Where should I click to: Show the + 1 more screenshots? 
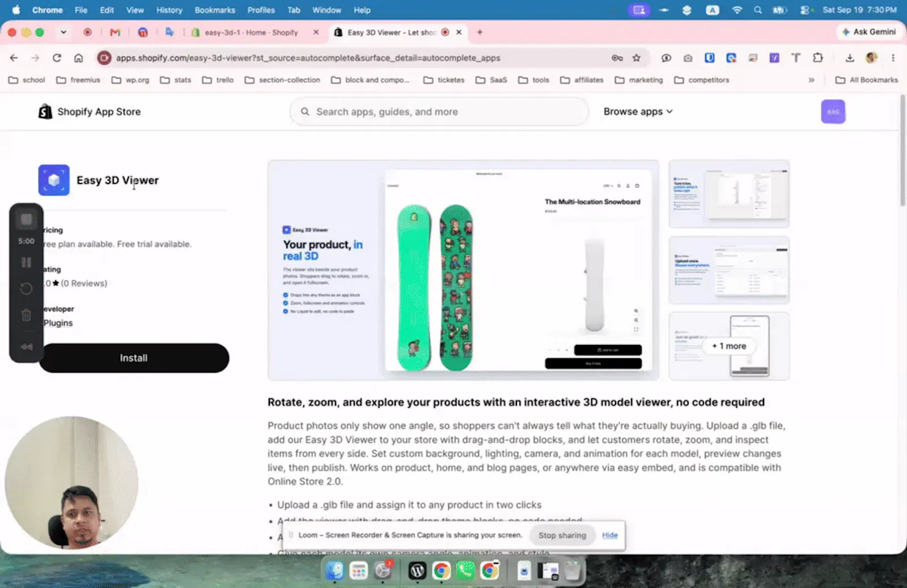729,346
